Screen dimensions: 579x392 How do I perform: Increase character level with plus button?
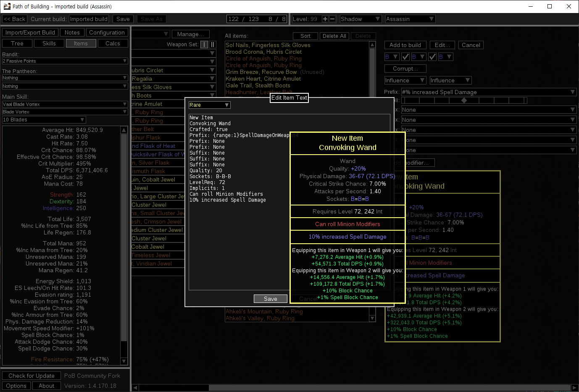(x=325, y=19)
